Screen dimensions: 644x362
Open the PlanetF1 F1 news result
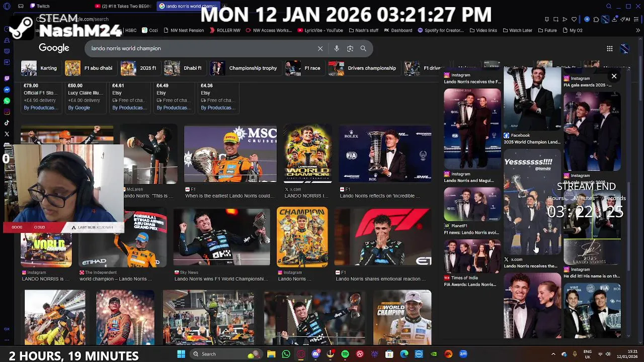472,211
